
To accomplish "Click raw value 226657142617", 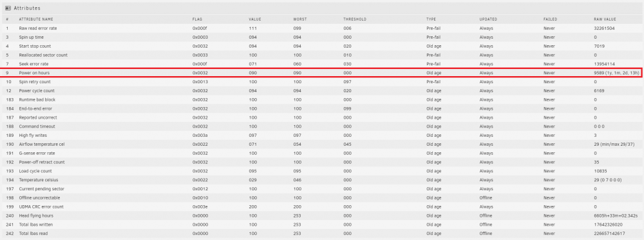I will click(x=609, y=234).
